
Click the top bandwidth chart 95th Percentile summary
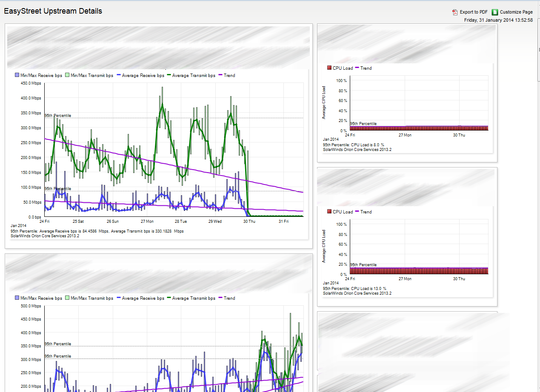pyautogui.click(x=97, y=231)
